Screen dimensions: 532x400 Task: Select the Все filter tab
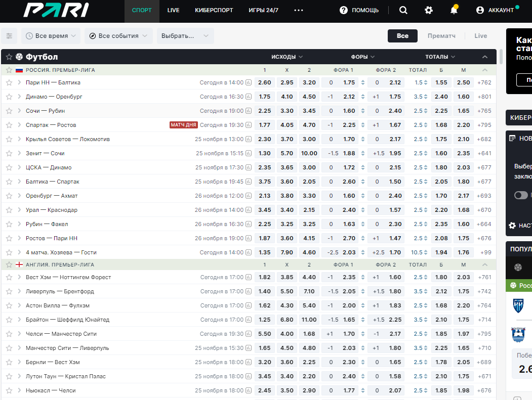[x=402, y=36]
